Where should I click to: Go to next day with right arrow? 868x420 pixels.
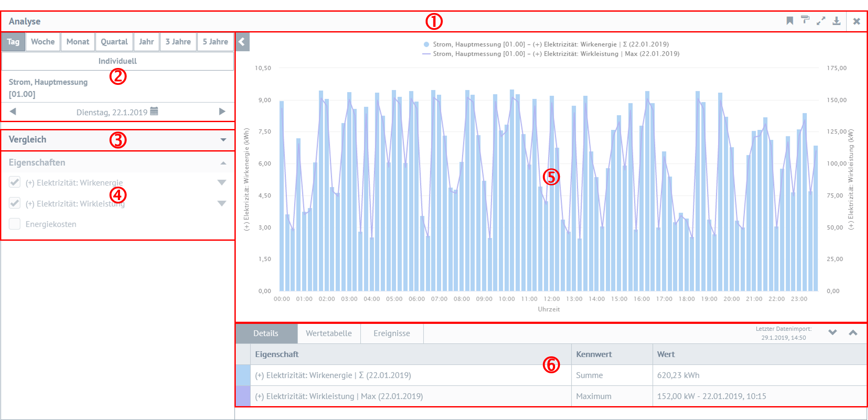click(x=222, y=112)
